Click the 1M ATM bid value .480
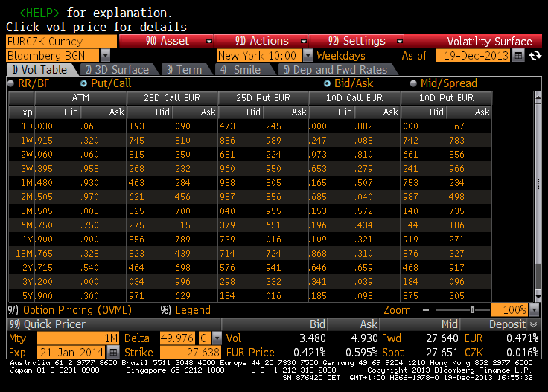Image resolution: width=548 pixels, height=392 pixels. [x=45, y=183]
